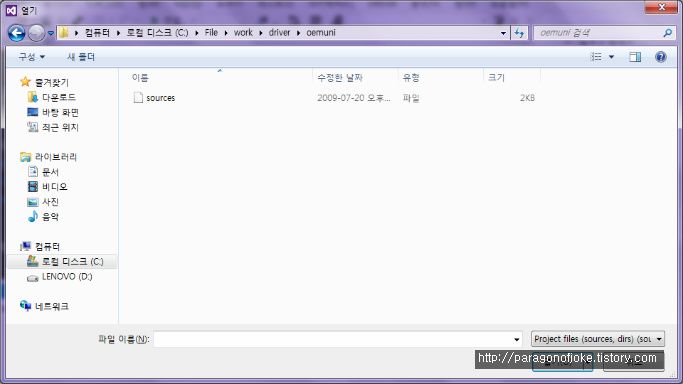
Task: Open the view options dropdown arrow
Action: (611, 57)
